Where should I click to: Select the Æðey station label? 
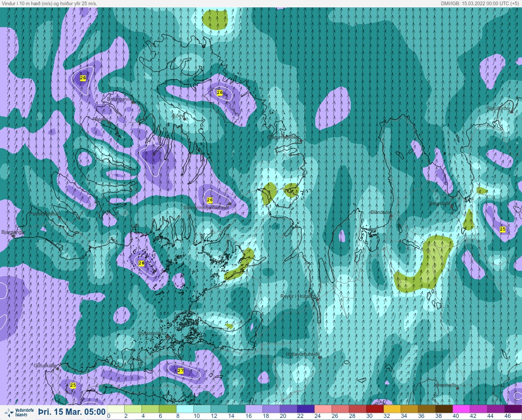177,116
